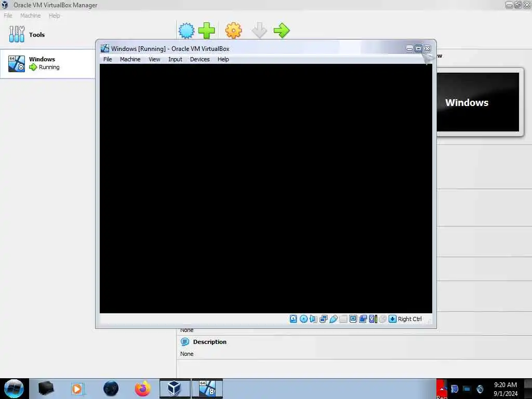Screen dimensions: 532x399
Task: Click the USB devices status icon
Action: [334, 318]
